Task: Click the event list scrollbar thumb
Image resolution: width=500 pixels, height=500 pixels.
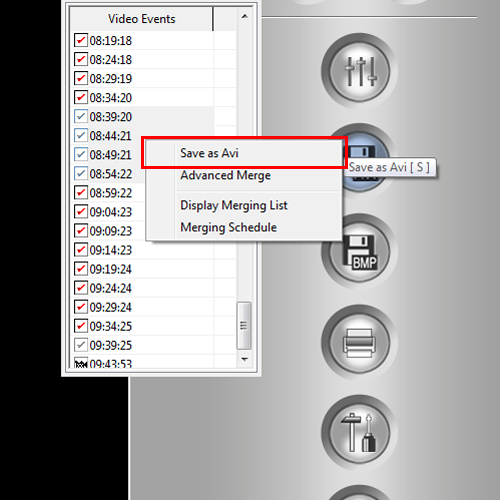Action: pos(244,326)
